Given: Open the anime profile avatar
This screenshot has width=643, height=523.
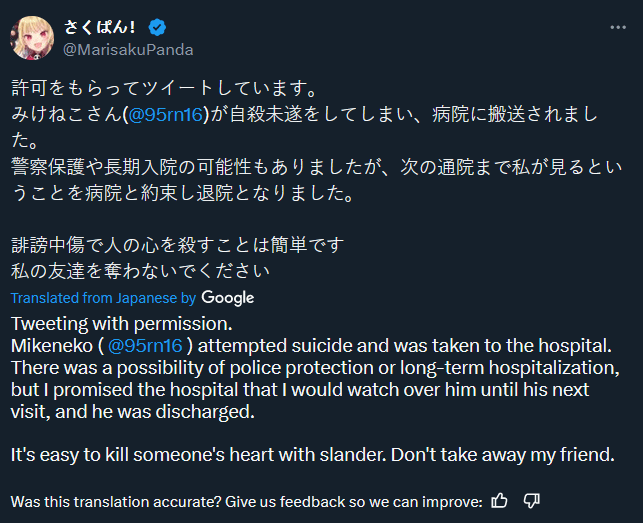Looking at the screenshot, I should 32,38.
